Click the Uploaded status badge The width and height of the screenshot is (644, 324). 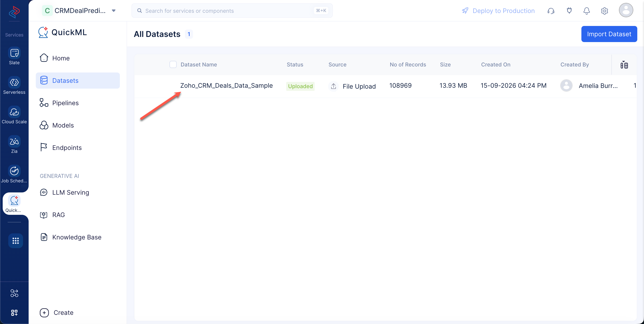click(300, 86)
